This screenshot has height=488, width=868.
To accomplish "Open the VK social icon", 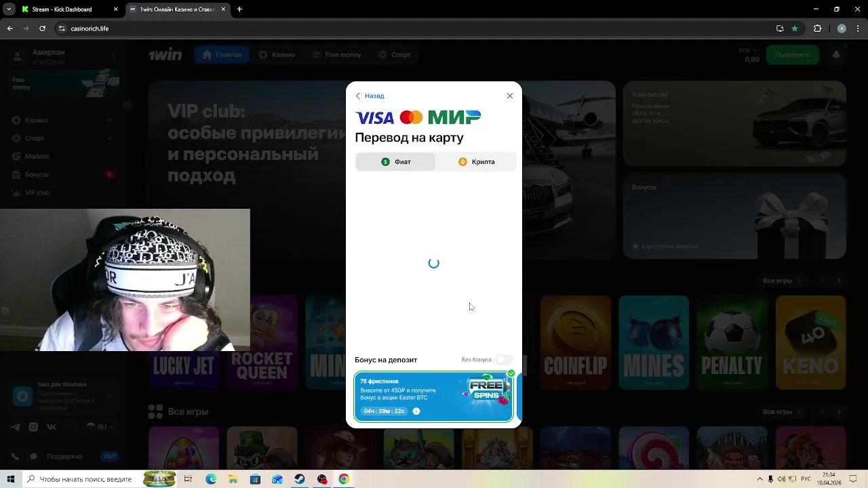I will 51,427.
